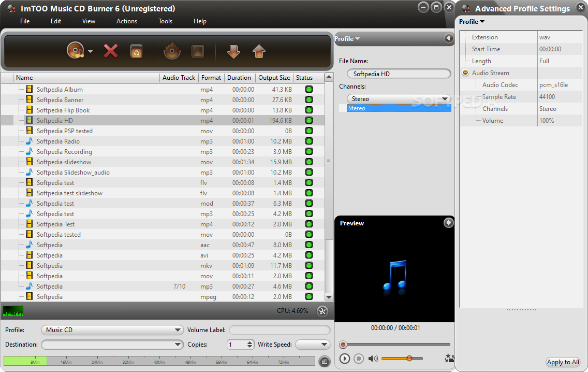Toggle status light for Softpedia Radio

[309, 141]
